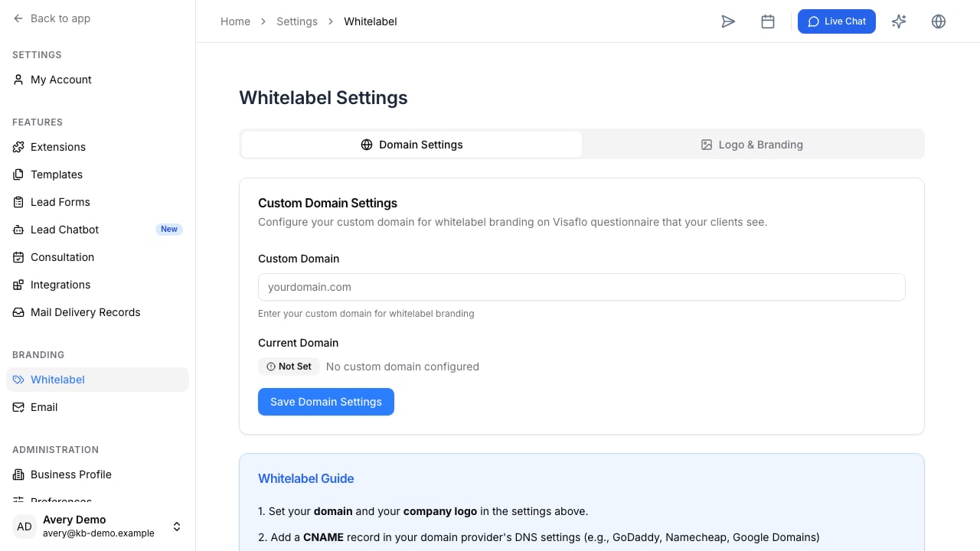Open the calendar icon in top bar
This screenshot has width=980, height=551.
[x=768, y=21]
